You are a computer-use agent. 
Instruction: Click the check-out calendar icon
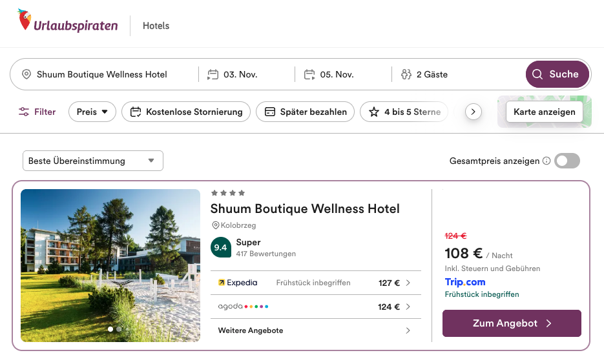309,74
